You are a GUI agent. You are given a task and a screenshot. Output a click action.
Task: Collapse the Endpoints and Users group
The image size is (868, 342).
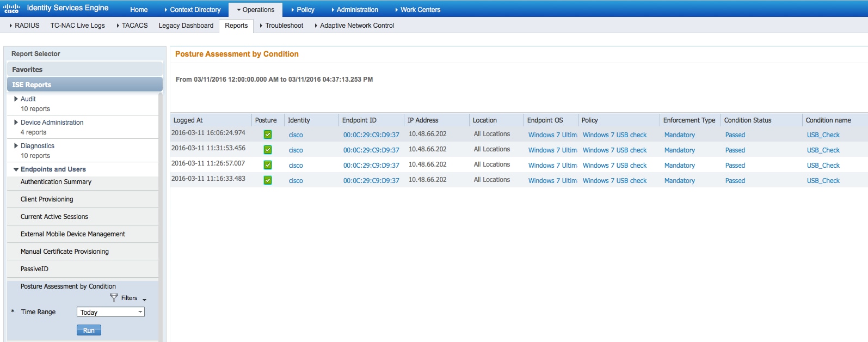(x=16, y=169)
